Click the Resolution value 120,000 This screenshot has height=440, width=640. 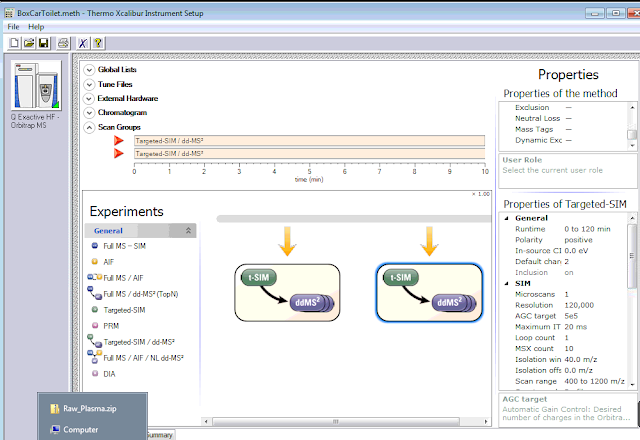click(x=579, y=305)
